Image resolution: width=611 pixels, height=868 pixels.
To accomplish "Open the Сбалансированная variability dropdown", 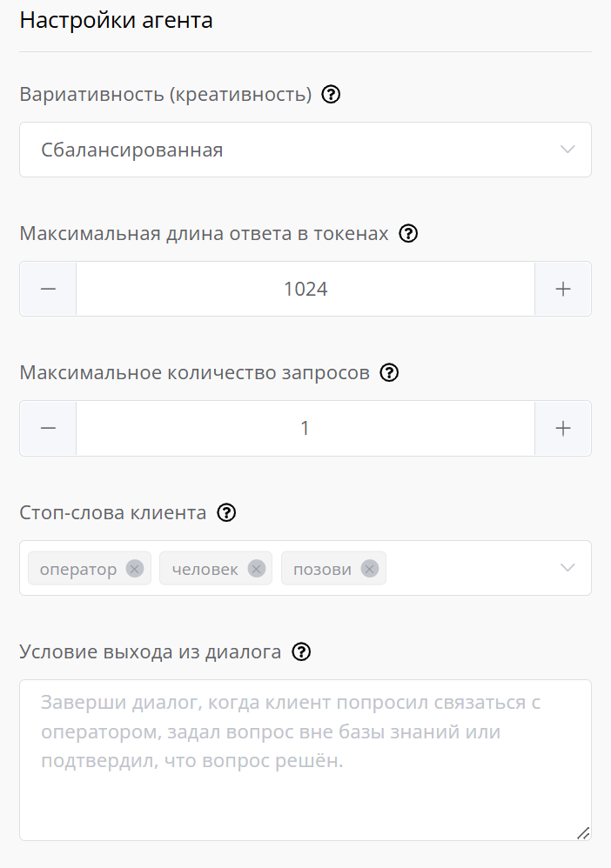I will [x=305, y=150].
